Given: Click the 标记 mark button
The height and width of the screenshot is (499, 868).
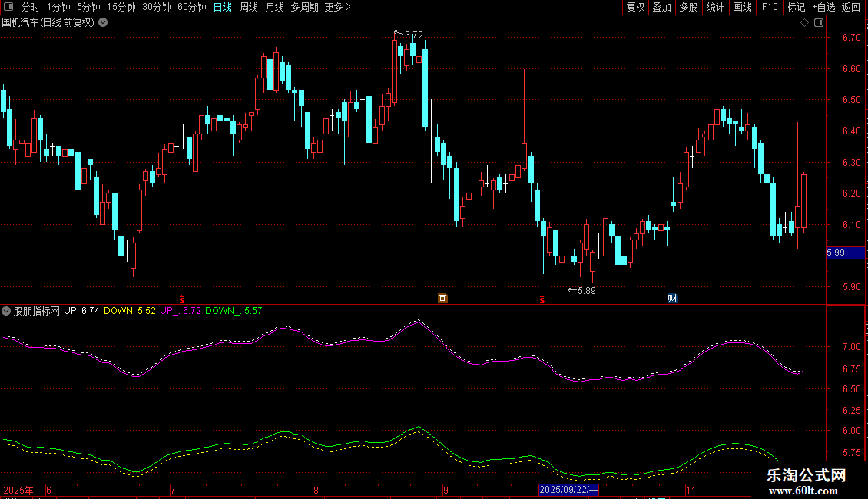Looking at the screenshot, I should [x=796, y=7].
